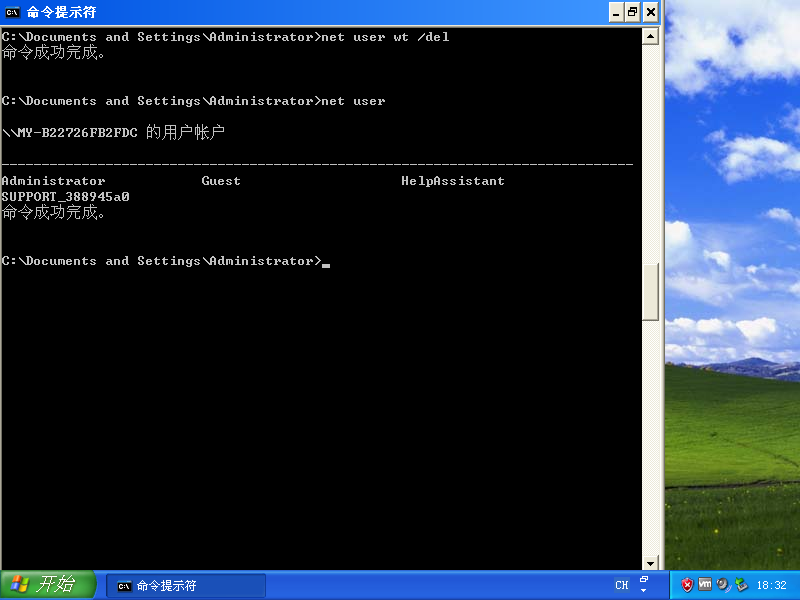Click the scroll down arrow in console
Image resolution: width=800 pixels, height=600 pixels.
(x=650, y=563)
